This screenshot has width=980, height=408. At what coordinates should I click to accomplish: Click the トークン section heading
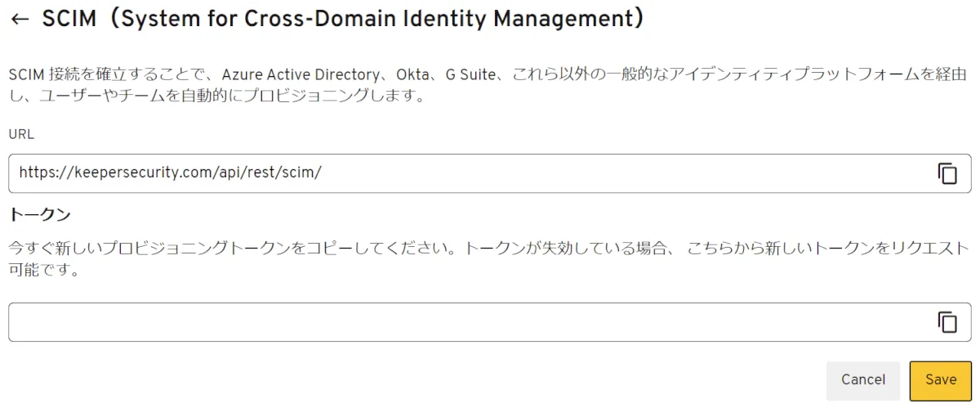(x=39, y=215)
